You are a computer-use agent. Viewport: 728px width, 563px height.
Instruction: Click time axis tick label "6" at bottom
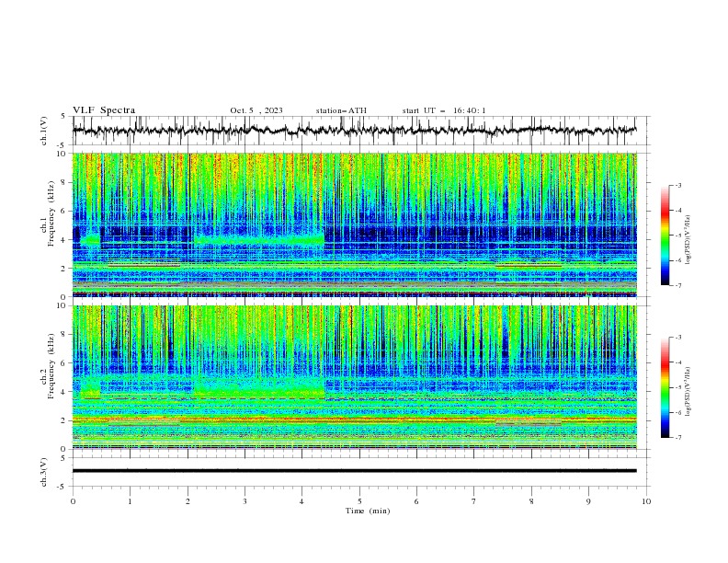coord(416,501)
